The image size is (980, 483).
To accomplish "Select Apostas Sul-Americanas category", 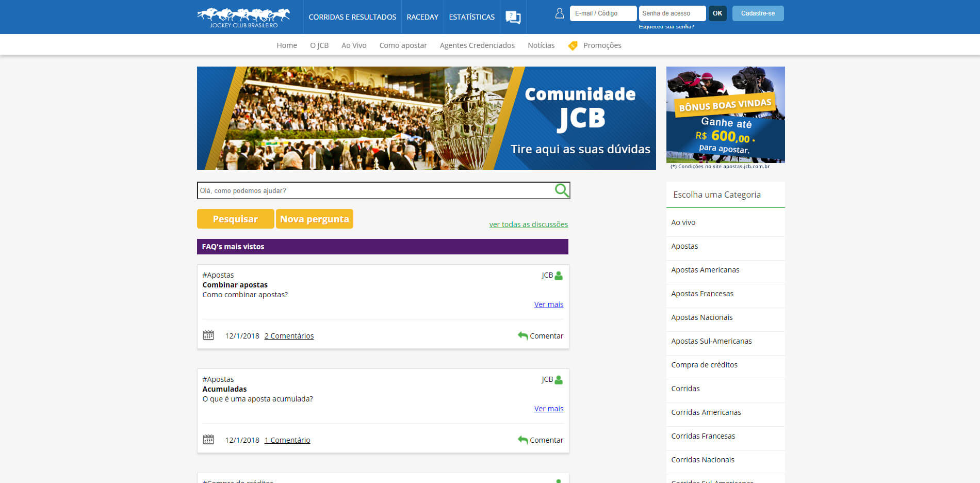I will coord(725,341).
